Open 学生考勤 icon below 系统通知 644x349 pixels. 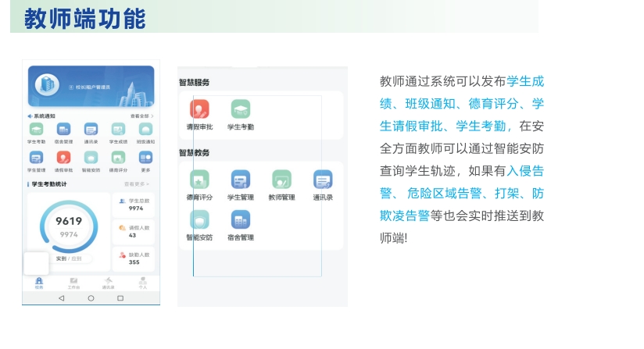coord(37,130)
